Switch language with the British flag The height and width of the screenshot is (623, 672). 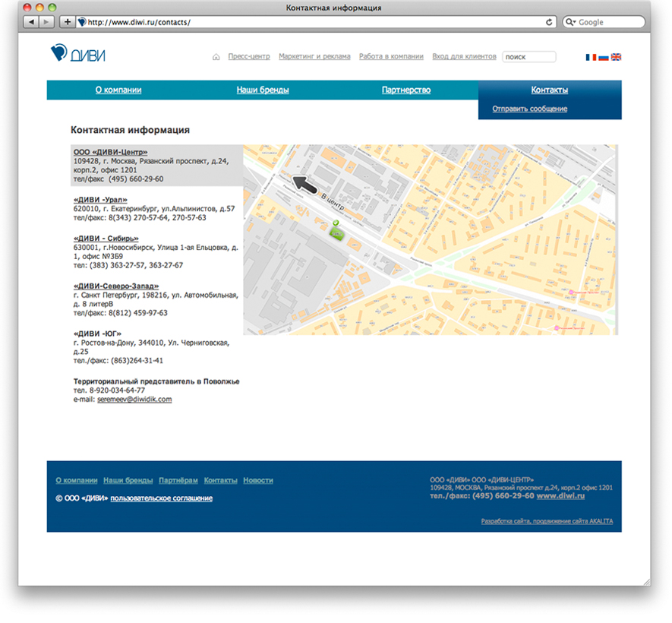tap(616, 57)
